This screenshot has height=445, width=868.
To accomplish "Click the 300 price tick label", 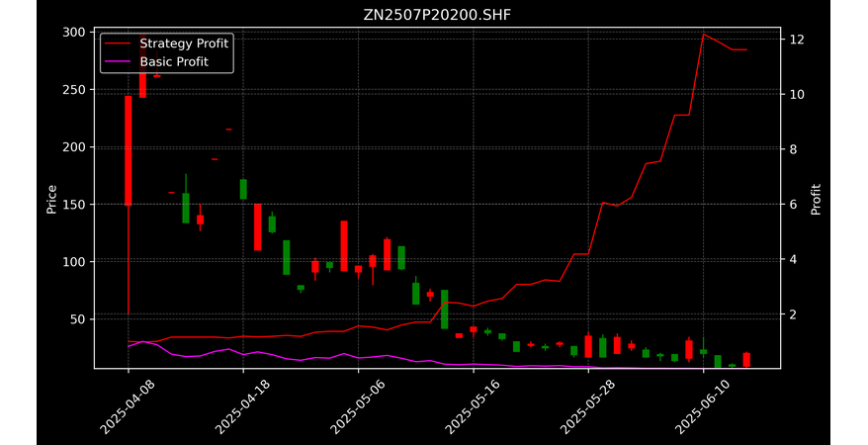I will coord(75,33).
